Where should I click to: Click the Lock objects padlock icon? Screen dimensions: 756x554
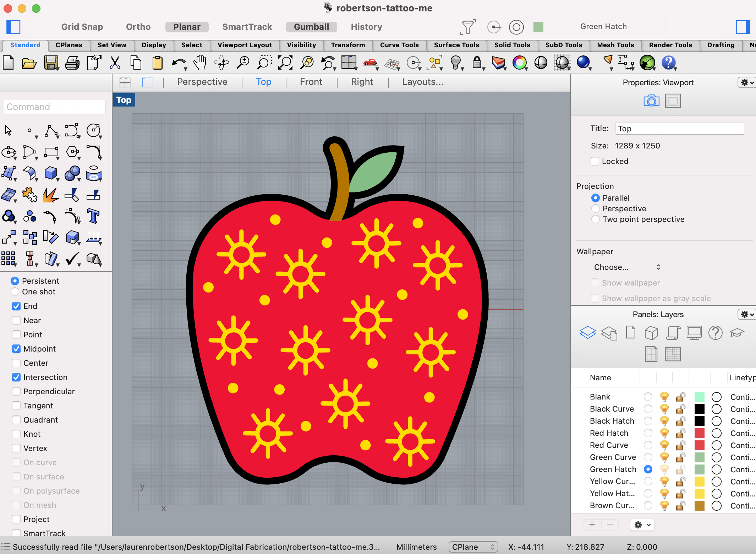[x=477, y=63]
